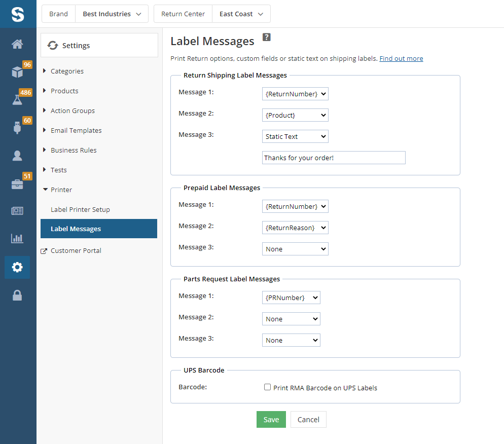Open the user profile icon in sidebar
The image size is (504, 444).
point(17,156)
